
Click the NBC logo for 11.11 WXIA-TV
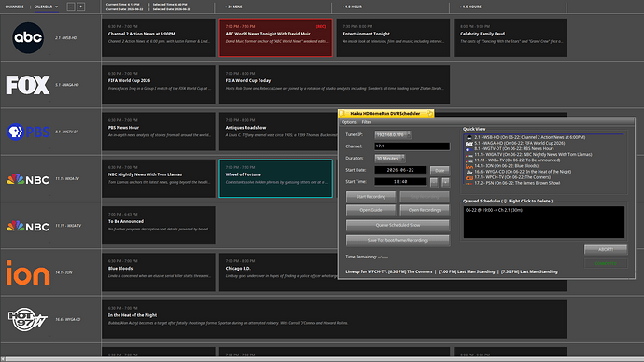click(x=28, y=226)
